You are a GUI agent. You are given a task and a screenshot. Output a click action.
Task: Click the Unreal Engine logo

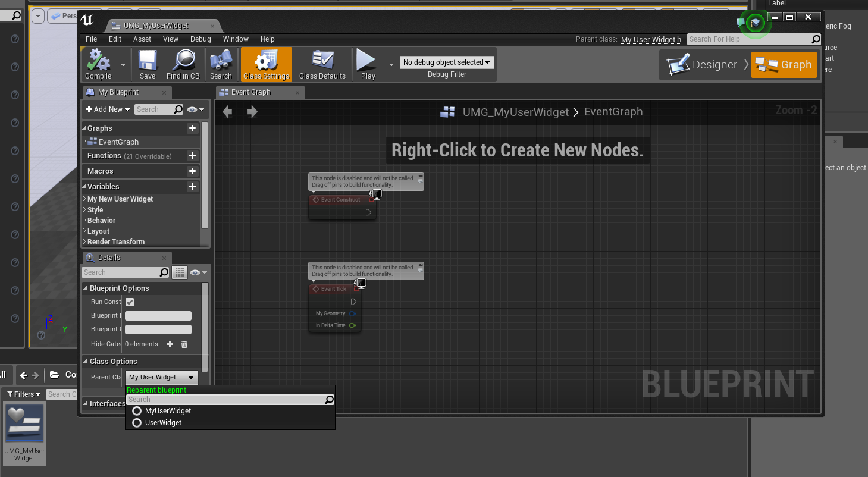tap(87, 20)
